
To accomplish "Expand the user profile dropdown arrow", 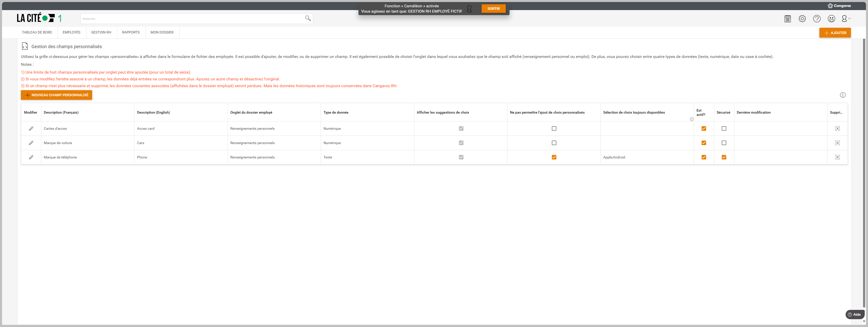I will [849, 19].
